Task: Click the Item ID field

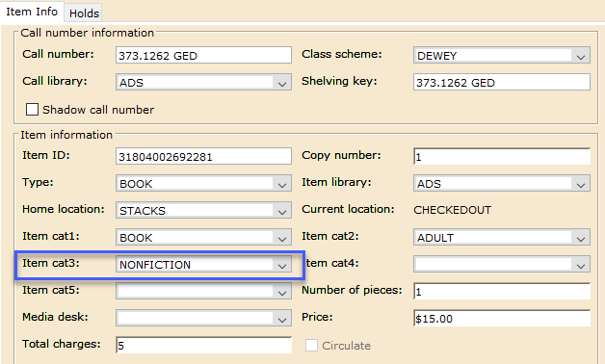Action: [203, 157]
